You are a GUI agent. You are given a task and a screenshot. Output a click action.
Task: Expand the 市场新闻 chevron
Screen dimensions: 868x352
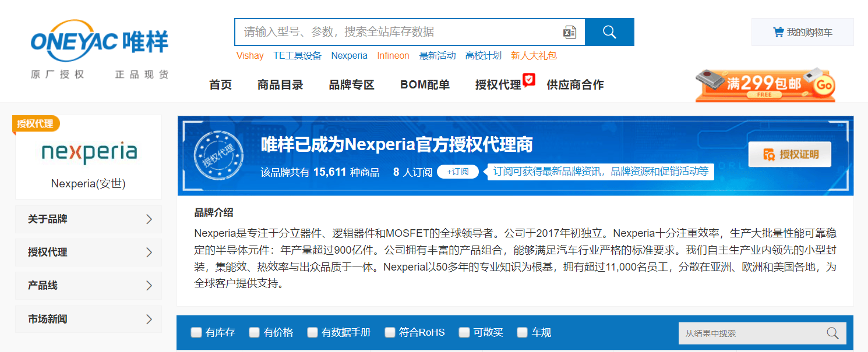coord(149,319)
